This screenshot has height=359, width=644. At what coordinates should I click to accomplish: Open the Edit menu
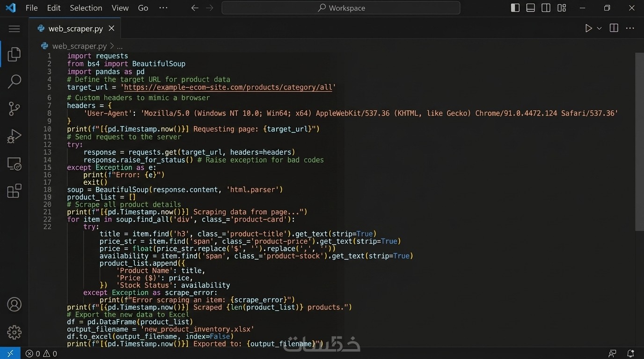point(54,8)
